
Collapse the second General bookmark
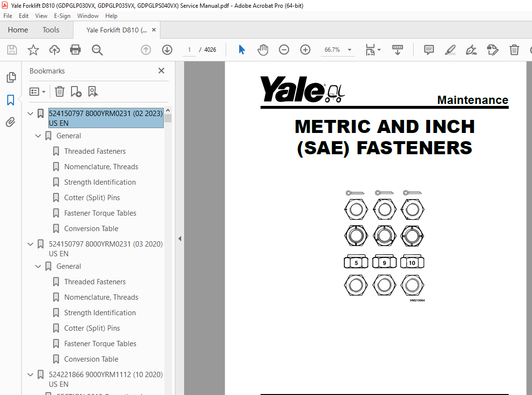point(38,267)
